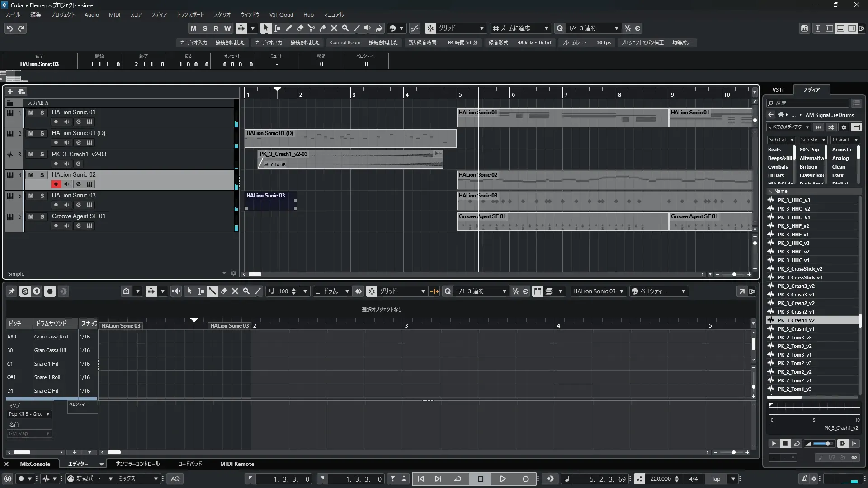Image resolution: width=868 pixels, height=488 pixels.
Task: Click the Play button in transport
Action: click(x=503, y=479)
